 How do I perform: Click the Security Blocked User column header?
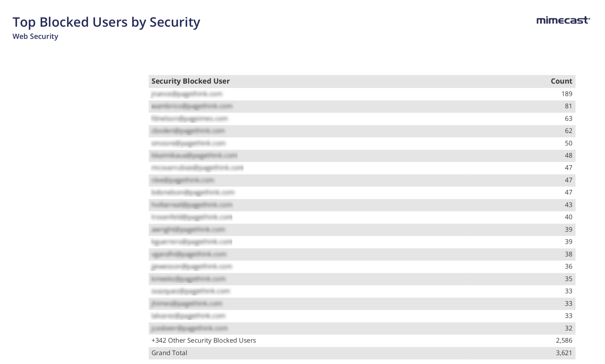pyautogui.click(x=190, y=81)
